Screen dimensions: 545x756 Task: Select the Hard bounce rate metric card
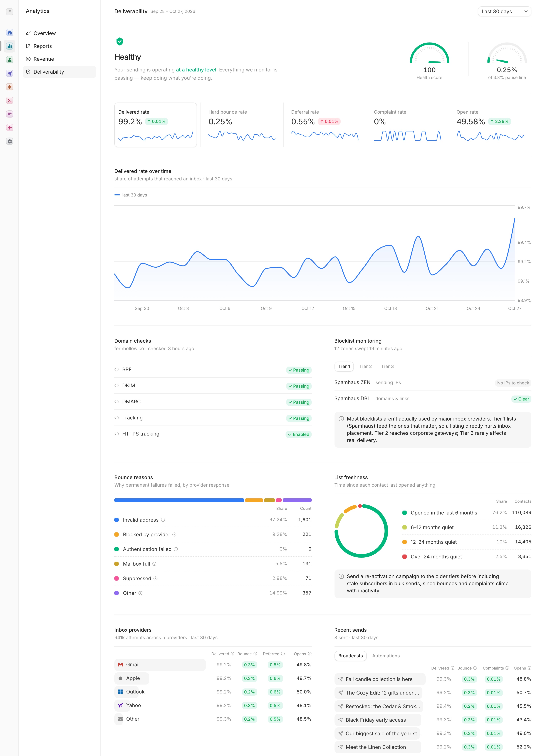(x=242, y=125)
